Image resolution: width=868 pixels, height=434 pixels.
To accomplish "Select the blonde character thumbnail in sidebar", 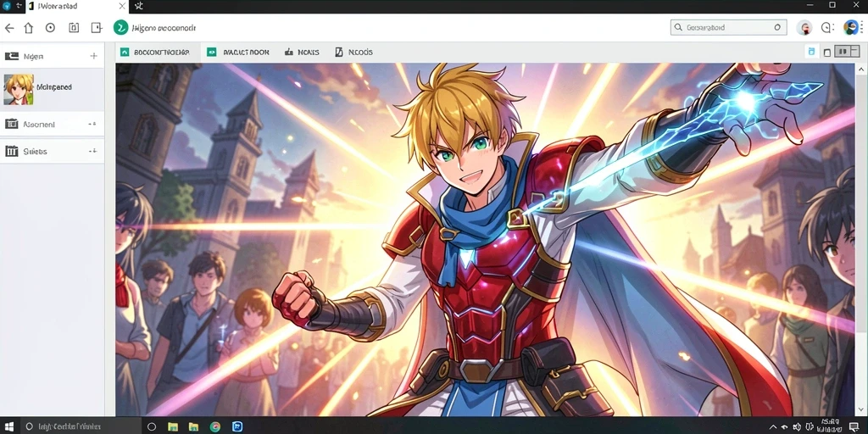I will (x=19, y=90).
